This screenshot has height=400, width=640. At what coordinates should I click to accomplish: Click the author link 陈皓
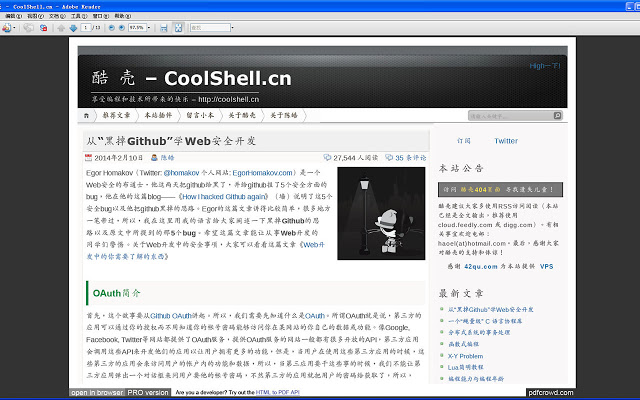pos(167,158)
